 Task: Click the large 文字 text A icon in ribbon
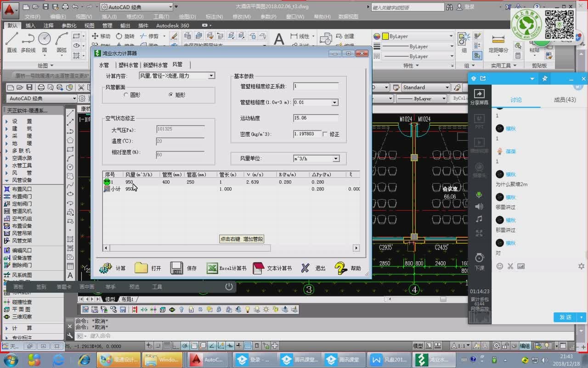[279, 39]
